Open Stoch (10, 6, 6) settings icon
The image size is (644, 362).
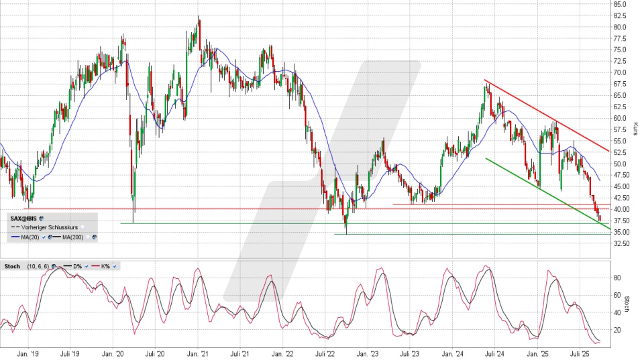(x=54, y=266)
